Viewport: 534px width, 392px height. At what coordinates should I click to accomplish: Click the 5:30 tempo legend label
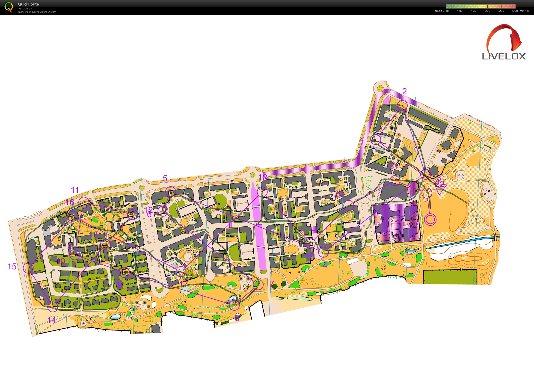(x=501, y=11)
